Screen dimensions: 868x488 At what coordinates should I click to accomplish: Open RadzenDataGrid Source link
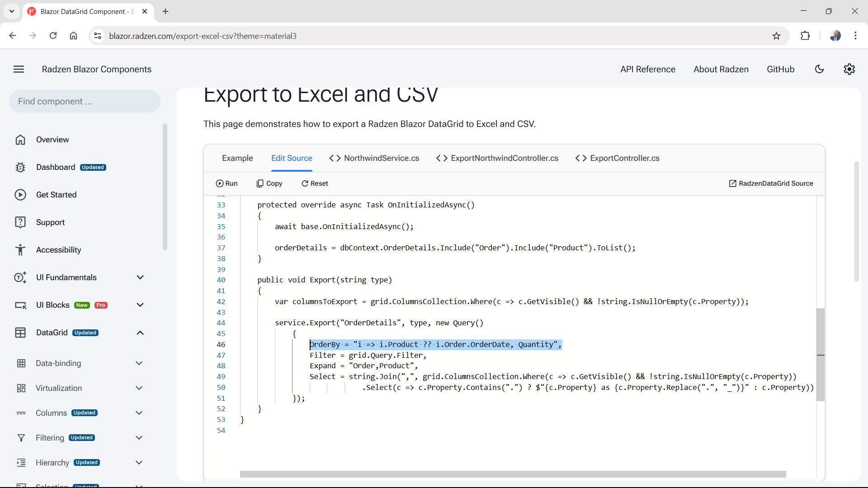tap(771, 183)
